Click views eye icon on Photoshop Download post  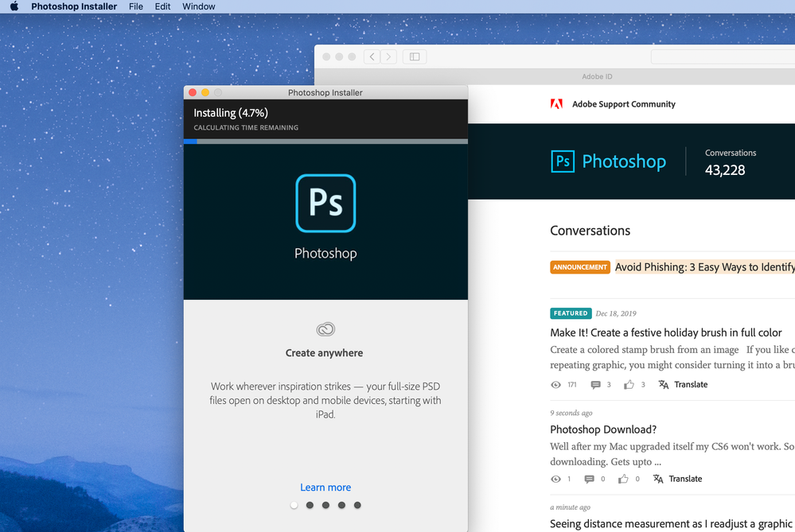pos(555,479)
